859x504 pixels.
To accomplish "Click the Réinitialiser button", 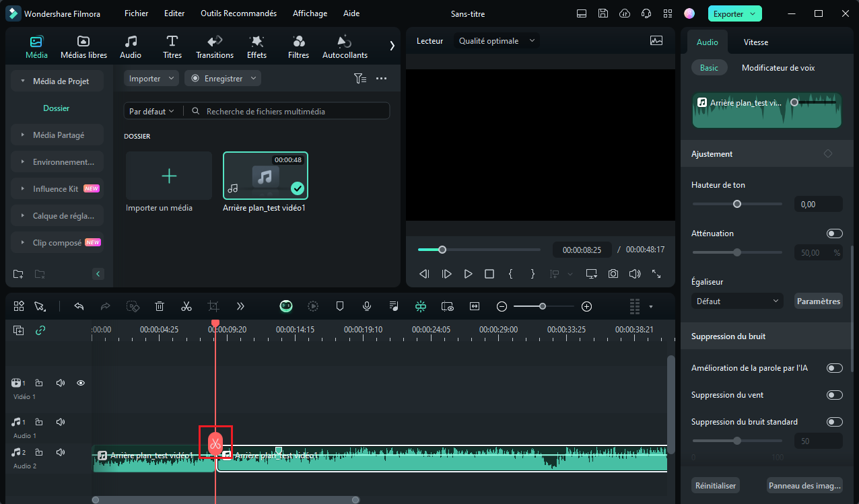I will click(715, 485).
